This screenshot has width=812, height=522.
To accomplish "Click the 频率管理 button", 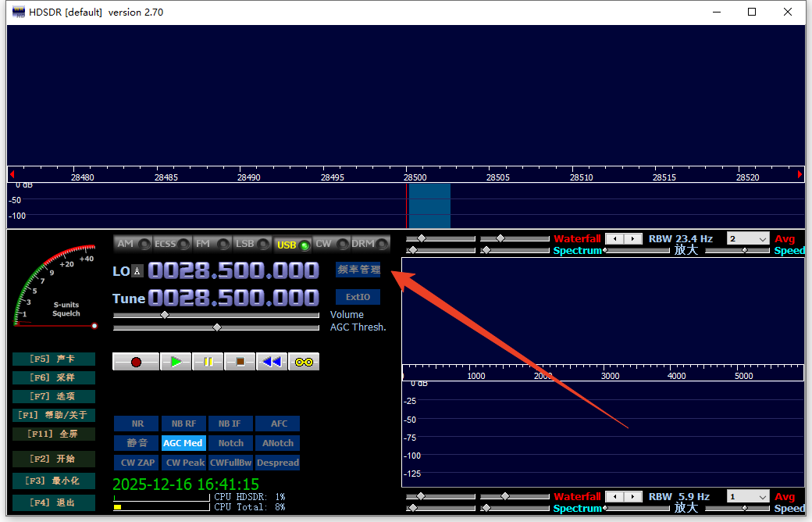I will tap(358, 270).
